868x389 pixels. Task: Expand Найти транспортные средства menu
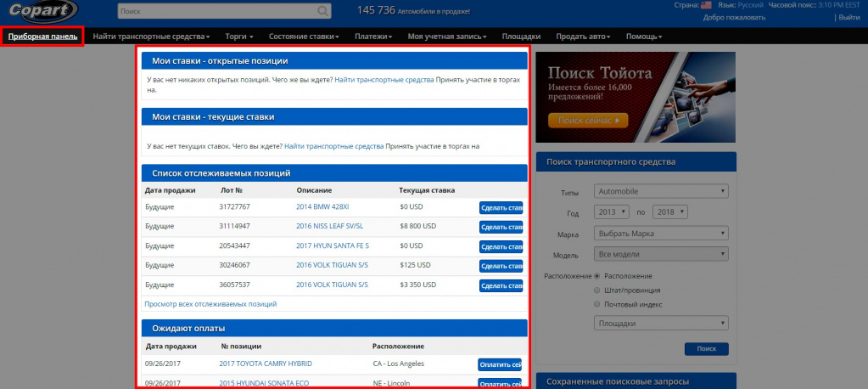(x=151, y=37)
